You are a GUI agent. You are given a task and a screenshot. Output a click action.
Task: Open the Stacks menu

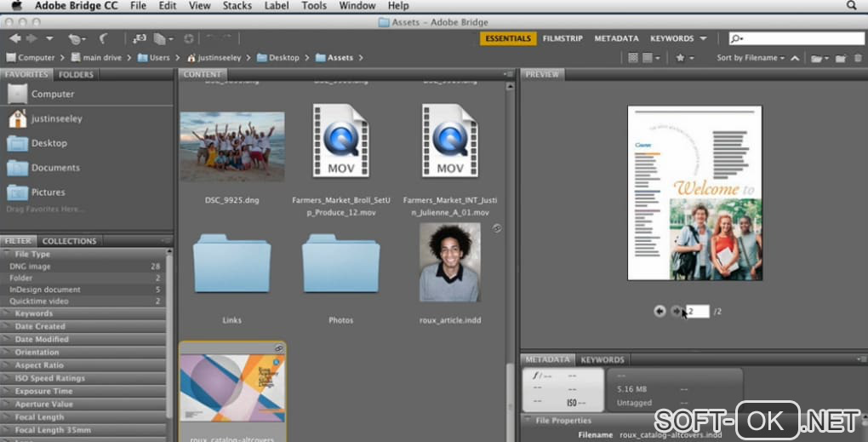coord(237,6)
